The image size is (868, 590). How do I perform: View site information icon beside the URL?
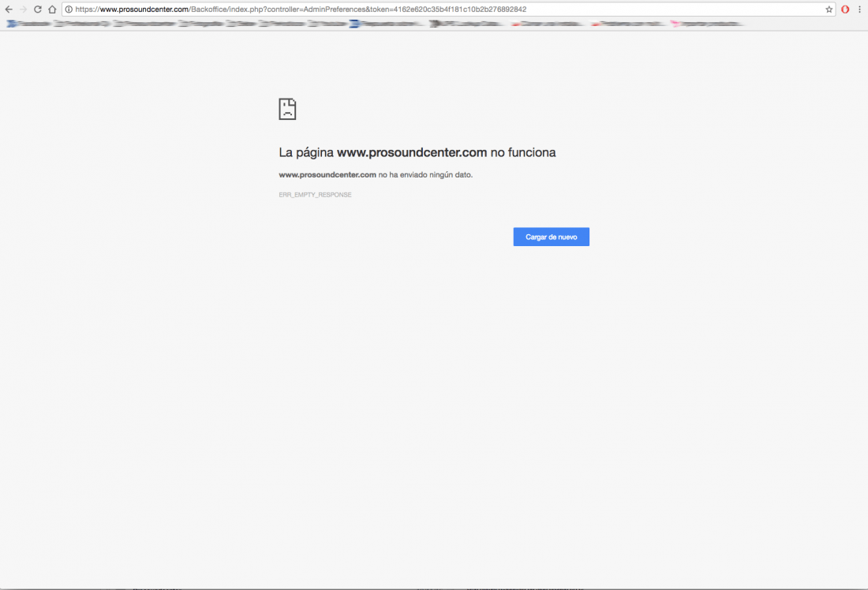[69, 9]
